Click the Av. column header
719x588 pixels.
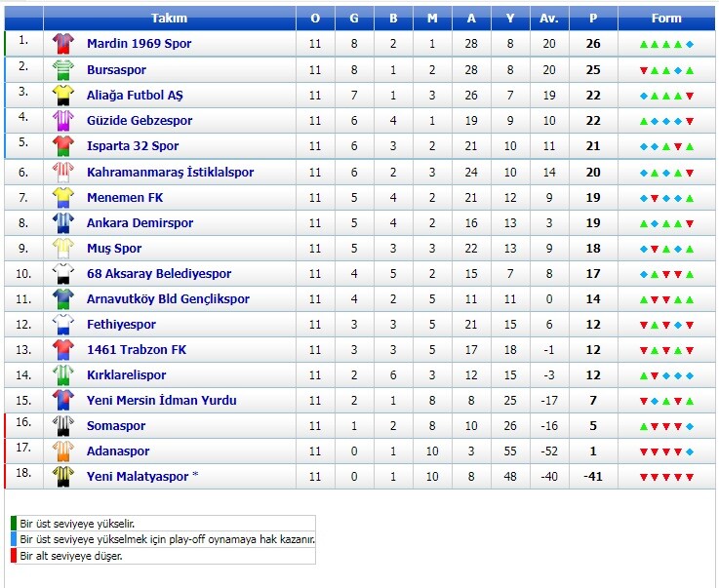click(x=548, y=19)
